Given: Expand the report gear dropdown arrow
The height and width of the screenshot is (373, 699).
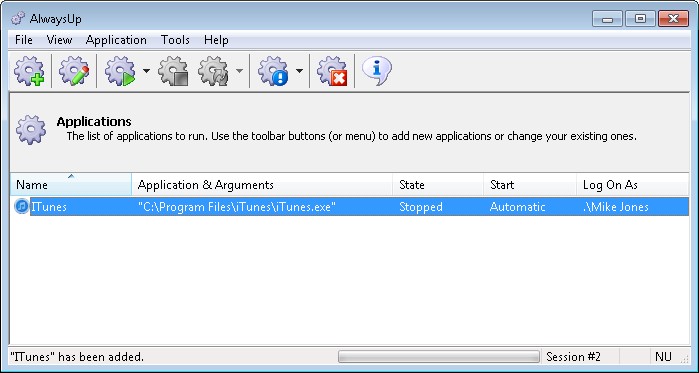Looking at the screenshot, I should click(300, 71).
